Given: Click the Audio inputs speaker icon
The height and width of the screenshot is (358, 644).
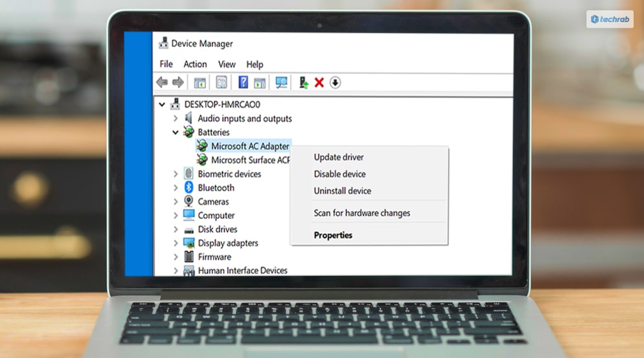Looking at the screenshot, I should pyautogui.click(x=189, y=118).
